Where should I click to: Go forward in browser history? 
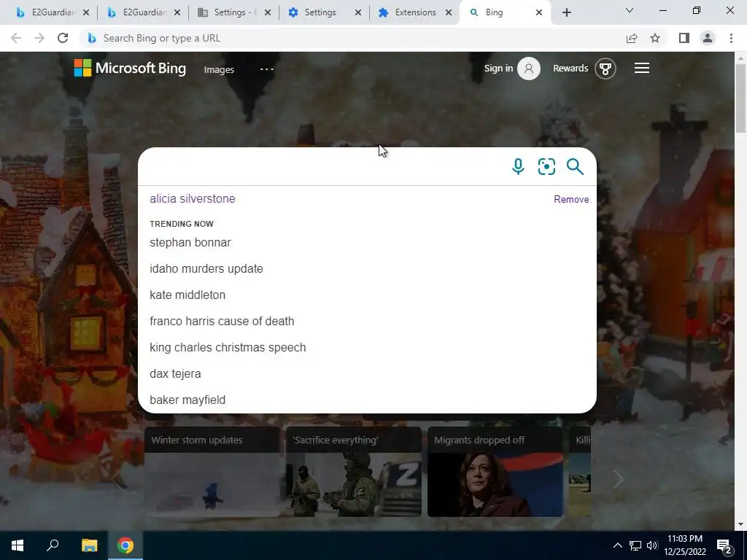(39, 38)
